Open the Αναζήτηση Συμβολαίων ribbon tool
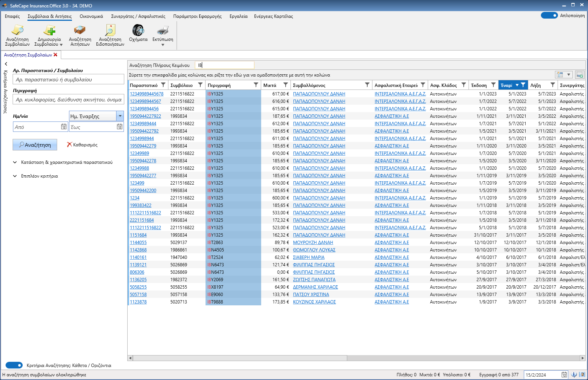This screenshot has width=588, height=380. point(17,35)
